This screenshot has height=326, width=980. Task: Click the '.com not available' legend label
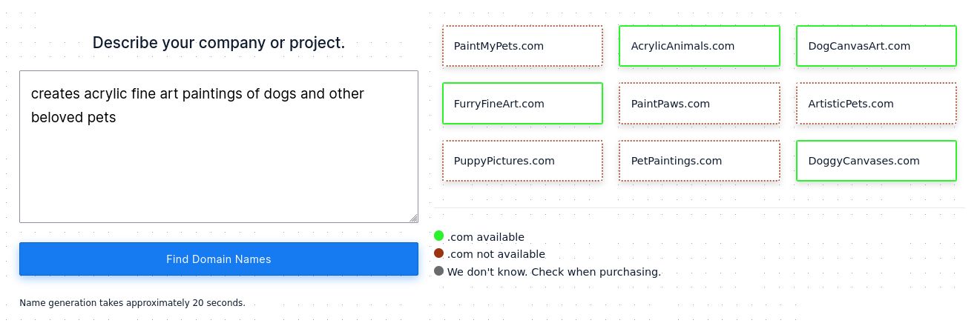(x=496, y=254)
